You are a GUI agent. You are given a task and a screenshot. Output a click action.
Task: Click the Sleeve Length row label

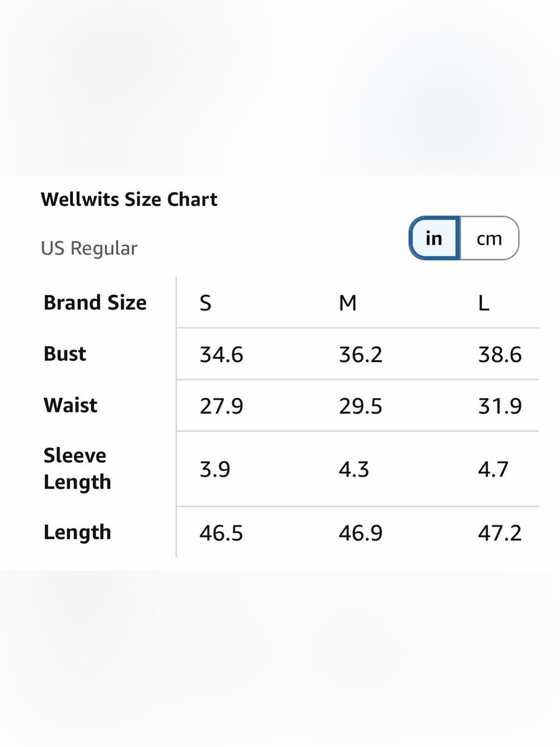click(77, 468)
